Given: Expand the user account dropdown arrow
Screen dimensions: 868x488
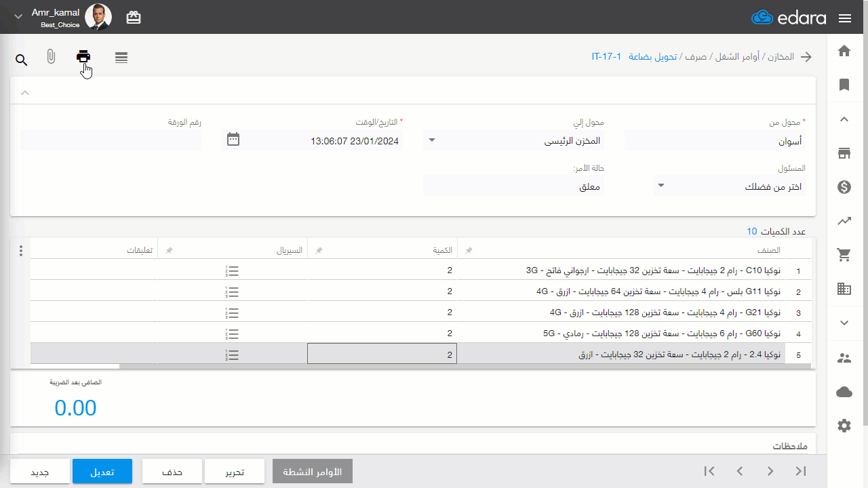Looking at the screenshot, I should click(18, 16).
